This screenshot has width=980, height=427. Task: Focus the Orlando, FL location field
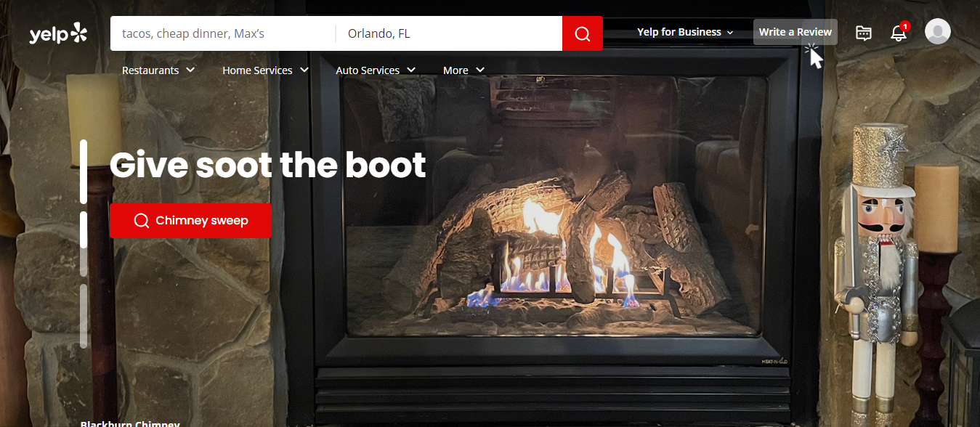449,33
